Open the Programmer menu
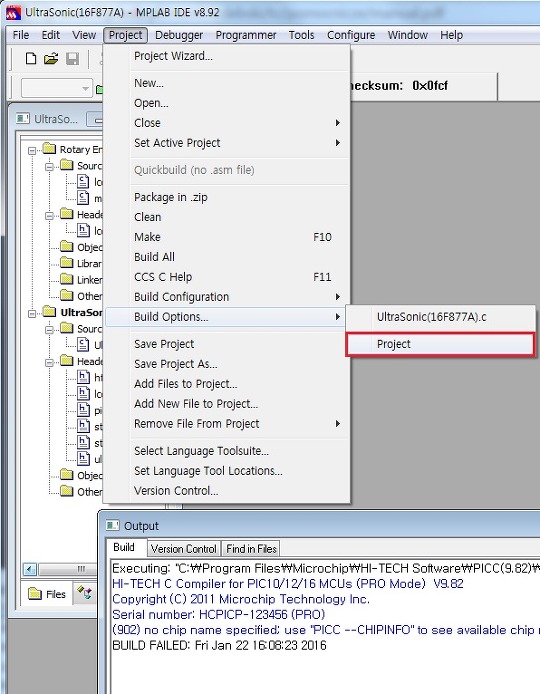Screen dimensions: 540x694 [x=246, y=35]
